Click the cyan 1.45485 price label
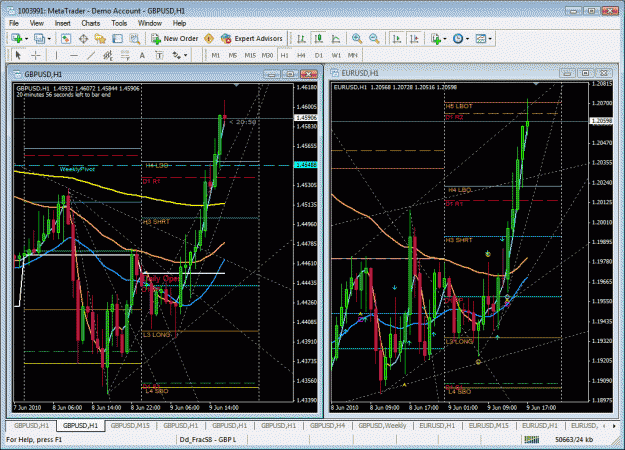The height and width of the screenshot is (450, 625). tap(306, 165)
